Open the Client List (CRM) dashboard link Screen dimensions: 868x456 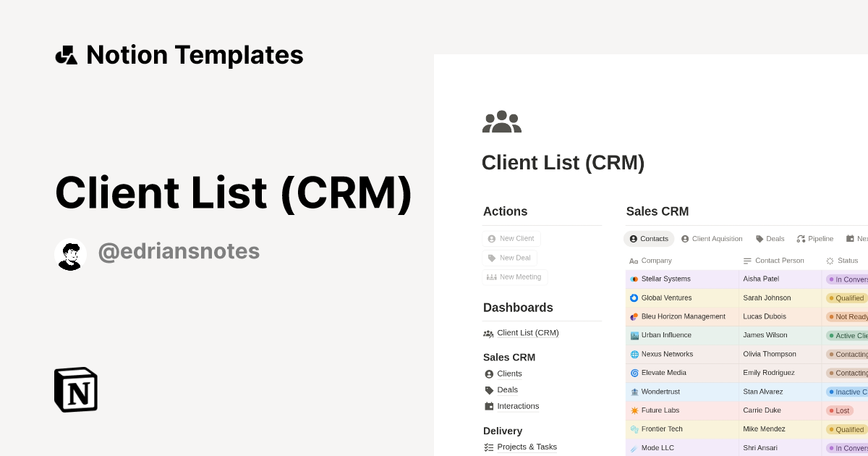tap(528, 333)
